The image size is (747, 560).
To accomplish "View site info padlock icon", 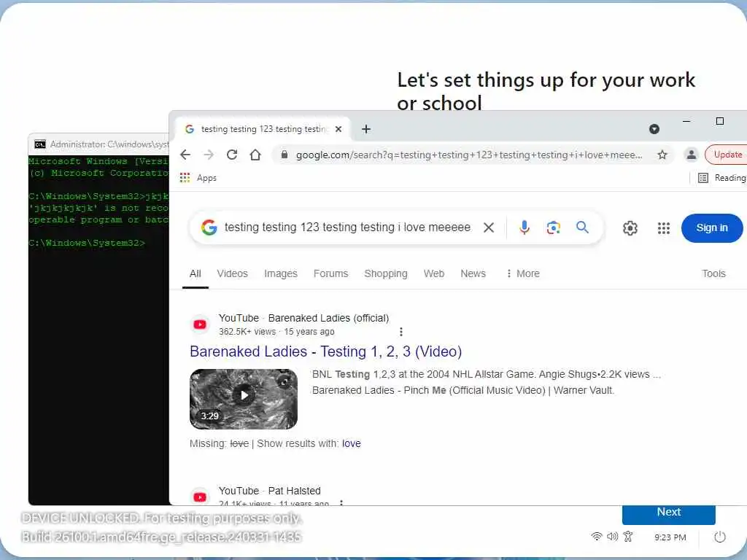I will click(285, 155).
